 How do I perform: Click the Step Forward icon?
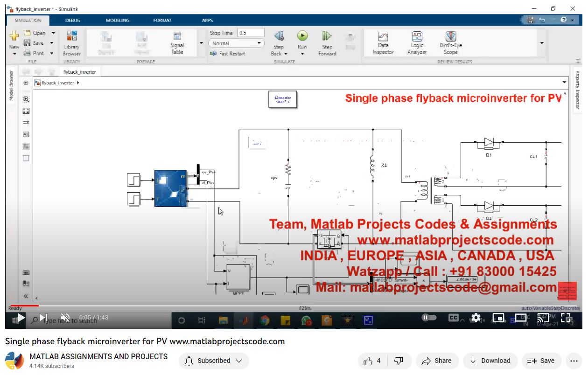tap(327, 36)
